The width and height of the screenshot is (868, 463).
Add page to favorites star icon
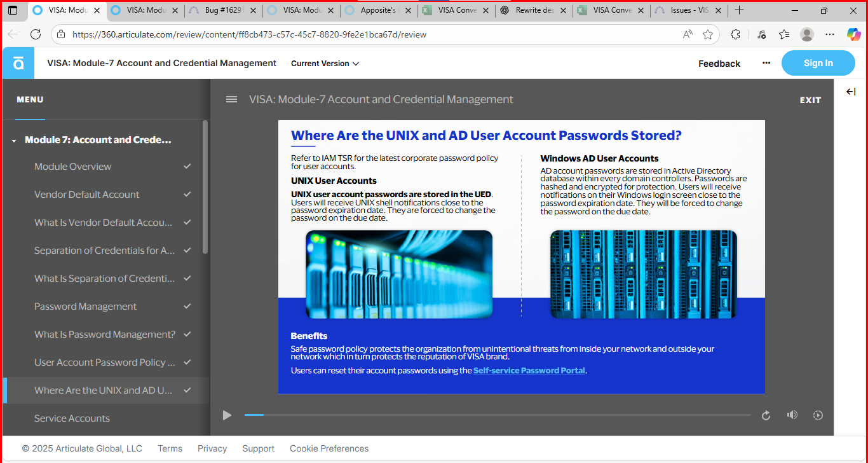coord(708,34)
